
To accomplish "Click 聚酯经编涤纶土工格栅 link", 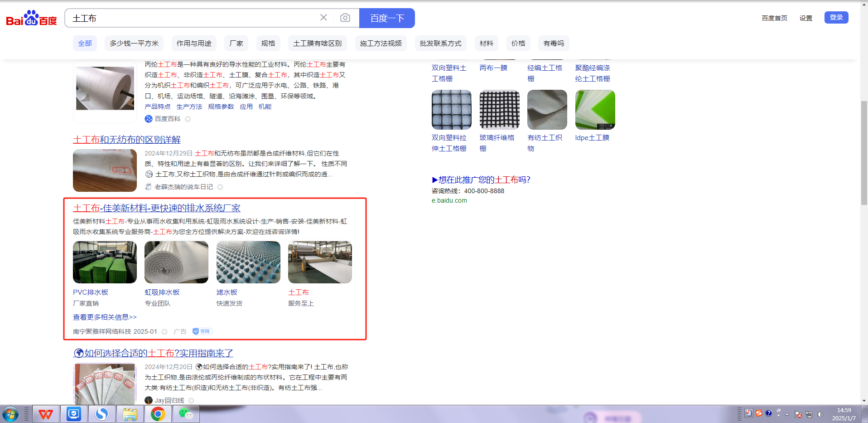I will pyautogui.click(x=593, y=73).
